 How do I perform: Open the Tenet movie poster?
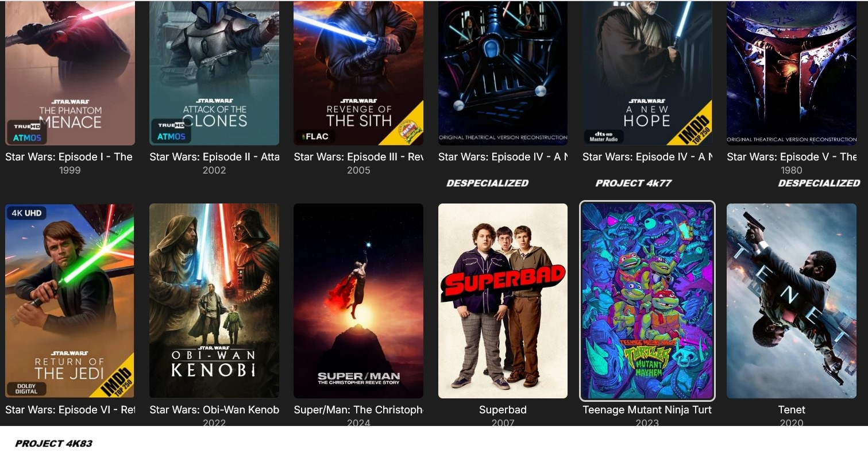pyautogui.click(x=792, y=301)
